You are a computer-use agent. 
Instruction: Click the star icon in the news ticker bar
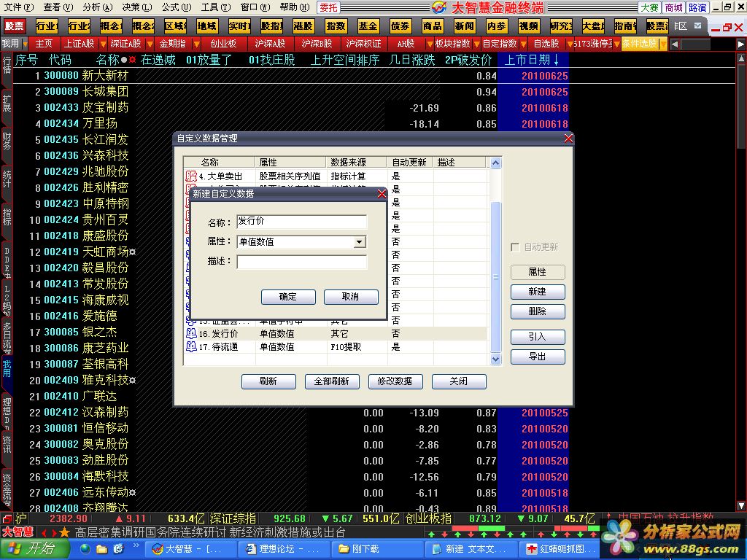click(65, 532)
